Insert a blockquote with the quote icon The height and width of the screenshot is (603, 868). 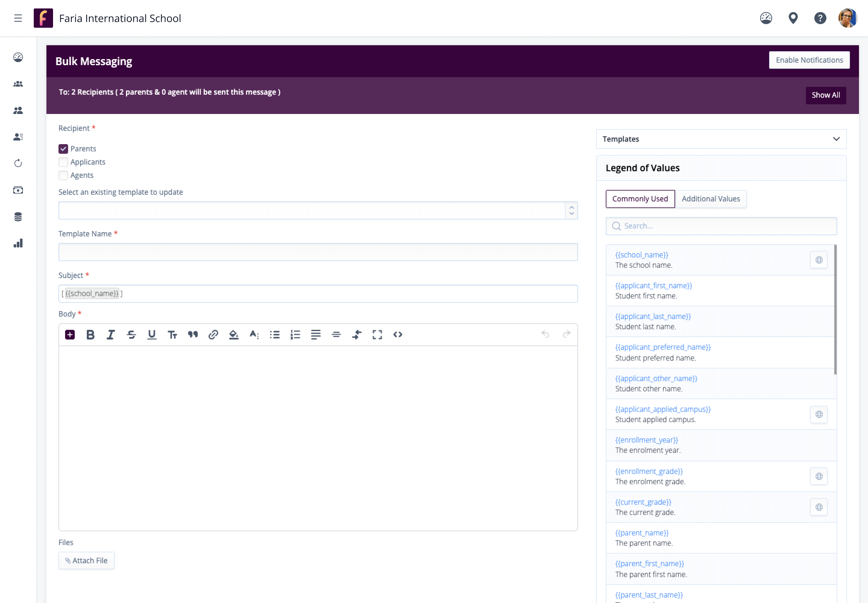pyautogui.click(x=193, y=335)
